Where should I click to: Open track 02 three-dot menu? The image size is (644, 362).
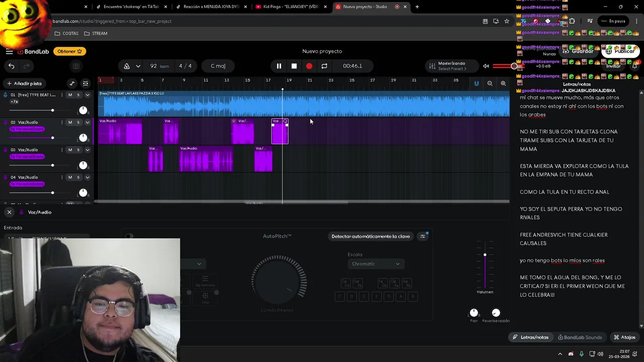[62, 122]
